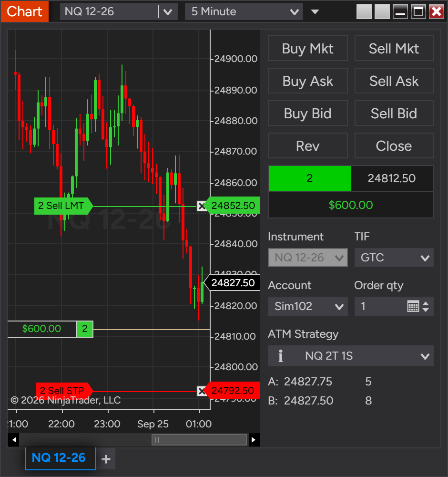Click the 24840.00 price axis label
Viewport: 448px width, 477px height.
(236, 244)
